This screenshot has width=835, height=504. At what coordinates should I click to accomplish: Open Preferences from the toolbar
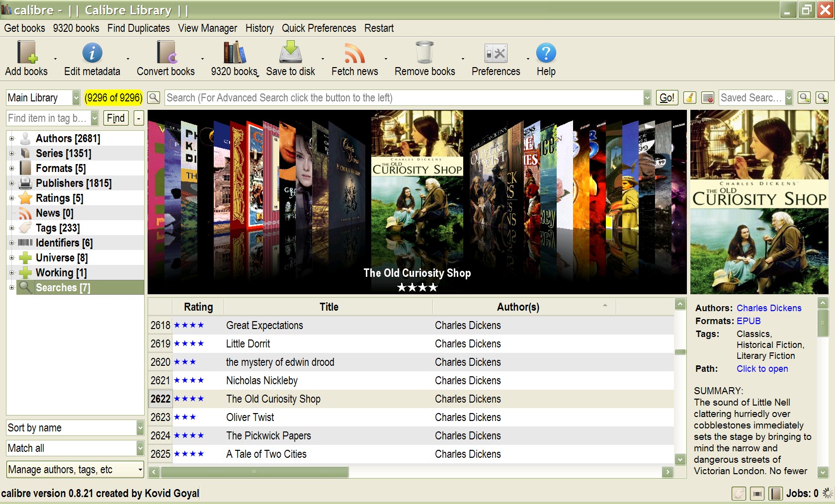[x=496, y=54]
